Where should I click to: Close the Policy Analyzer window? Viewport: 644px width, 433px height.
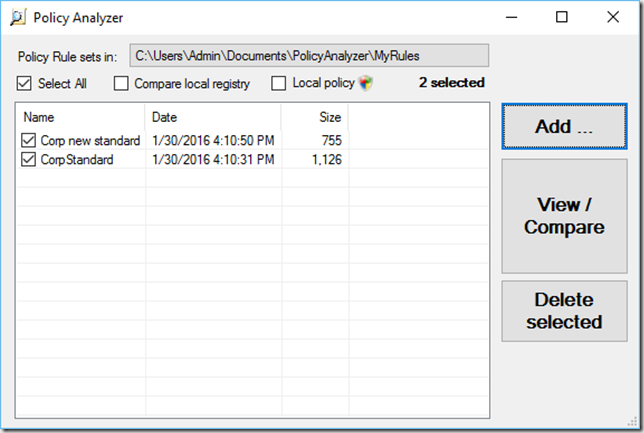click(x=613, y=17)
